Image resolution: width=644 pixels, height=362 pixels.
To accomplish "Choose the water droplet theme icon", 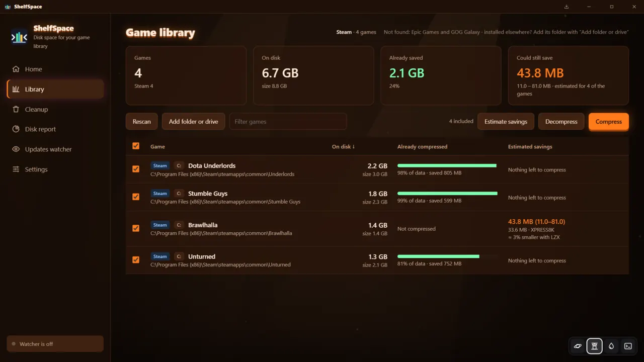I will (611, 346).
